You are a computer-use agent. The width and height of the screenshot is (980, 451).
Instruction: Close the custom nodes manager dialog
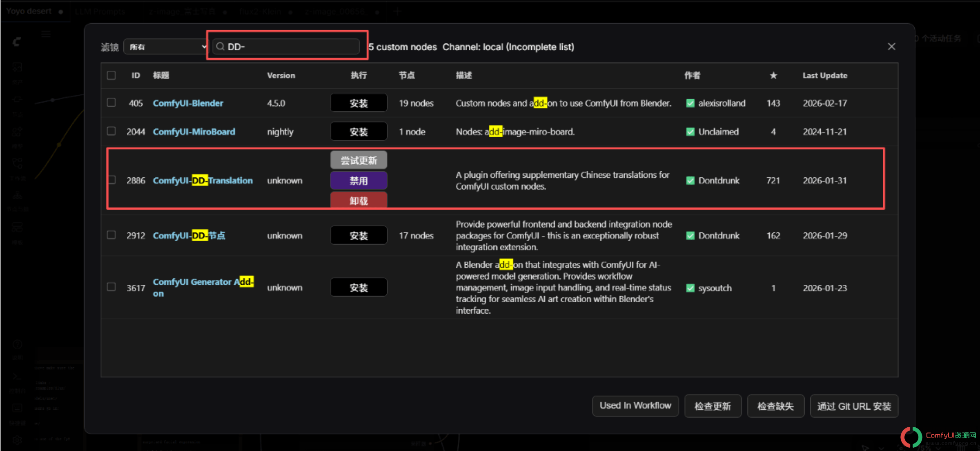[x=891, y=47]
